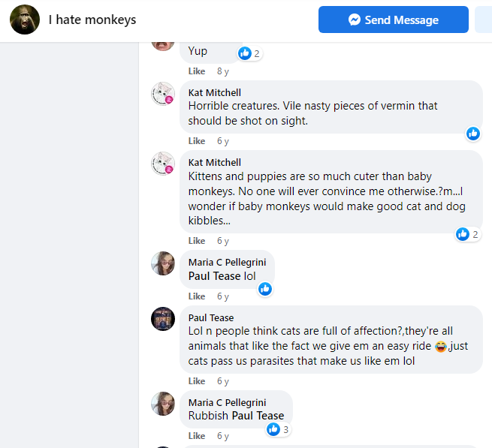Open Maria C Pellegrini's avatar on "Rubbish" comment
The width and height of the screenshot is (492, 448).
(163, 404)
